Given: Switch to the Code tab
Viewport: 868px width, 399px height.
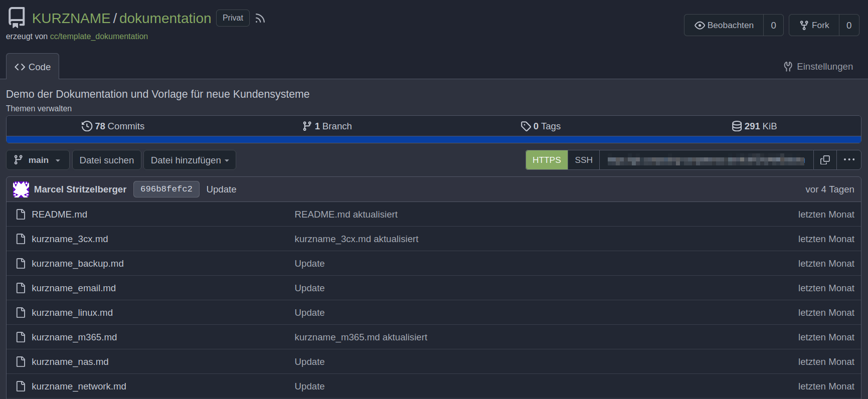Looking at the screenshot, I should pyautogui.click(x=33, y=67).
